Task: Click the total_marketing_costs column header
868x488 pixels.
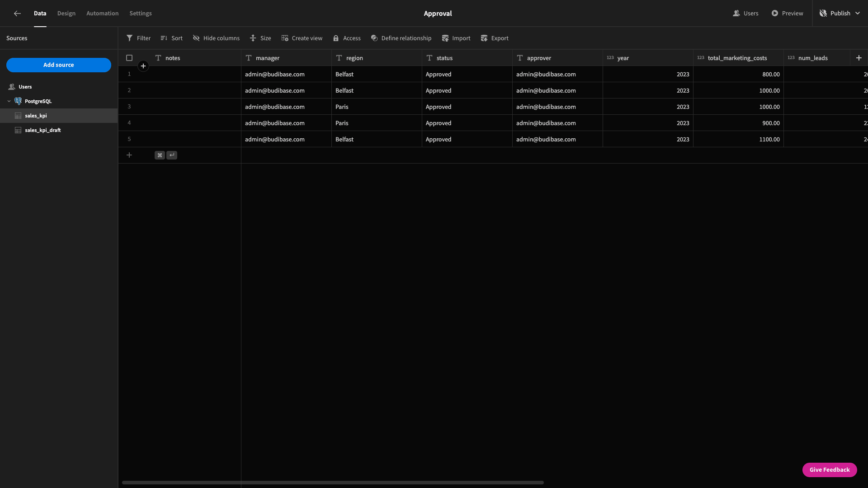Action: [738, 58]
